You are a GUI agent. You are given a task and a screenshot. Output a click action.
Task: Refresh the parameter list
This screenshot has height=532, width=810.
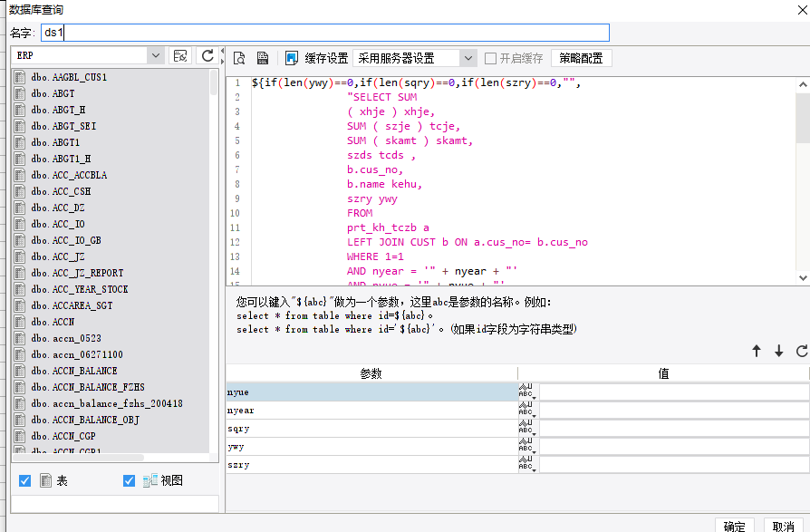point(801,351)
